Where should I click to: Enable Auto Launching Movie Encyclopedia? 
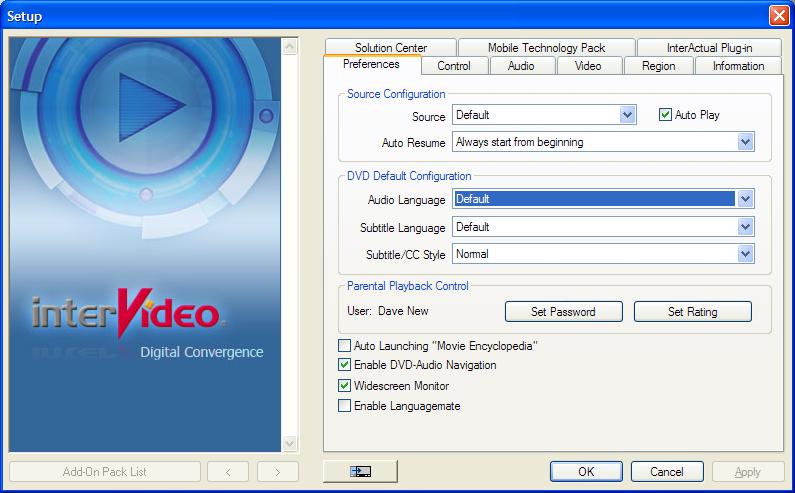[x=344, y=346]
